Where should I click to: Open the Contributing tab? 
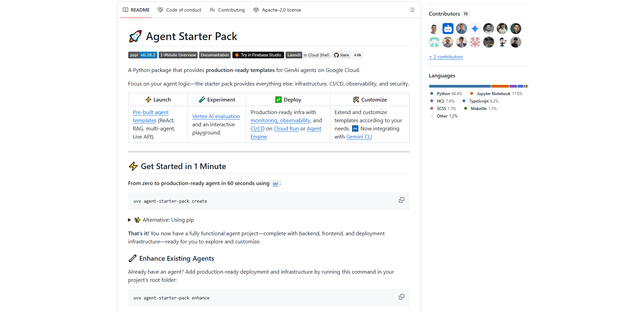[227, 10]
